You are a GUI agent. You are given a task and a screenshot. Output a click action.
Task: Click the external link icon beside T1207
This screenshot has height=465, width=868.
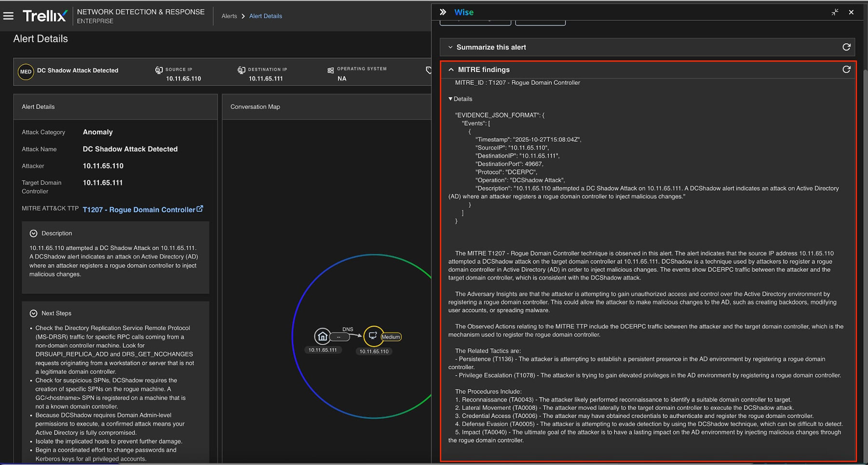tap(200, 209)
